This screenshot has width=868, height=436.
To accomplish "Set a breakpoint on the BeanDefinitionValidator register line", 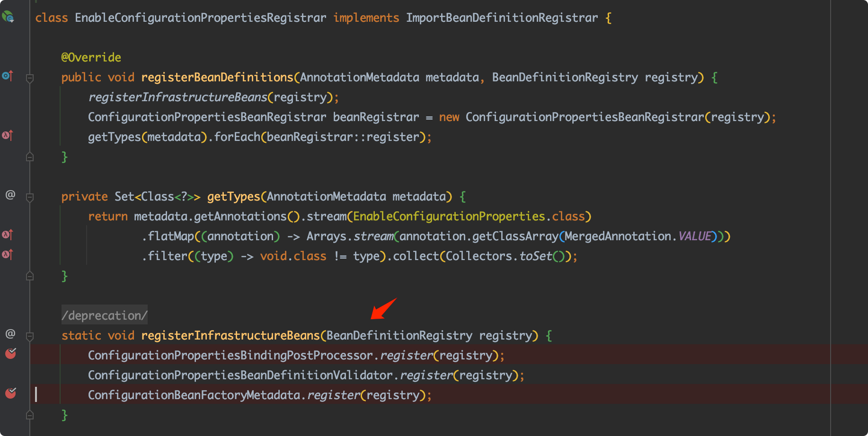I will click(10, 375).
